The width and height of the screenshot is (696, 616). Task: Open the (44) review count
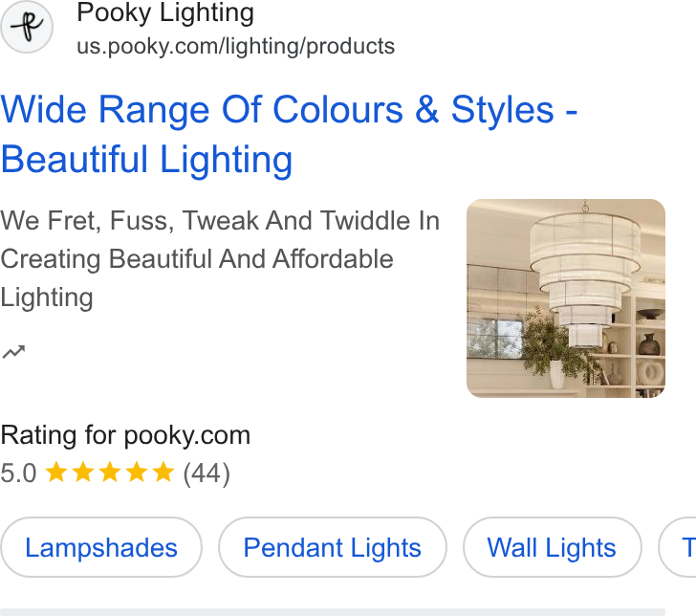tap(207, 473)
